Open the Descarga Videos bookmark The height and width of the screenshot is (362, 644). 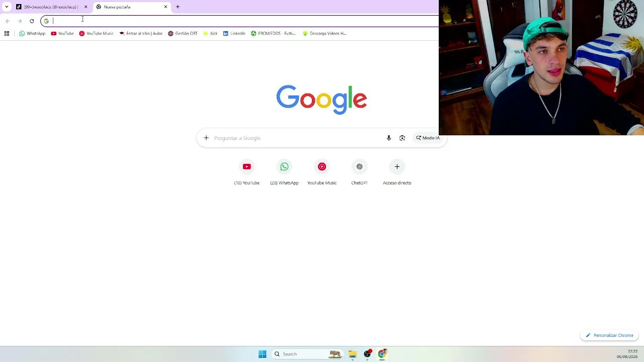tap(325, 34)
